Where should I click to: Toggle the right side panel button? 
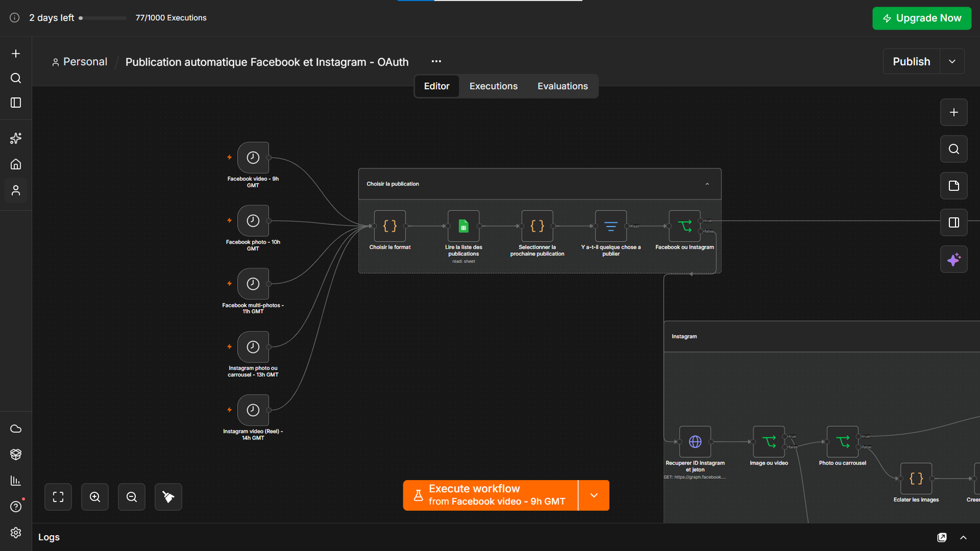click(x=954, y=222)
